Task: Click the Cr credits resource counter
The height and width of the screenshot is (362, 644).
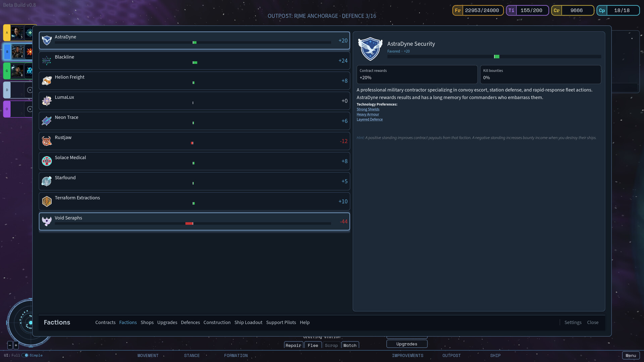Action: 573,10
